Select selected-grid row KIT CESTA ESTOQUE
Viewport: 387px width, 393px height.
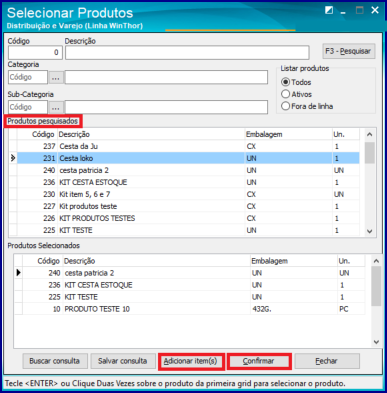194,285
